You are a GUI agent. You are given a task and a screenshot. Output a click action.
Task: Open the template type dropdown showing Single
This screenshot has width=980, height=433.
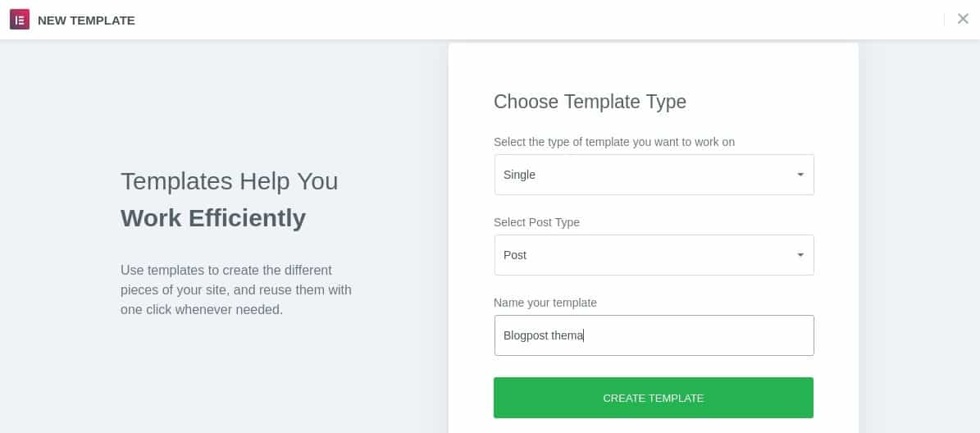coord(654,175)
